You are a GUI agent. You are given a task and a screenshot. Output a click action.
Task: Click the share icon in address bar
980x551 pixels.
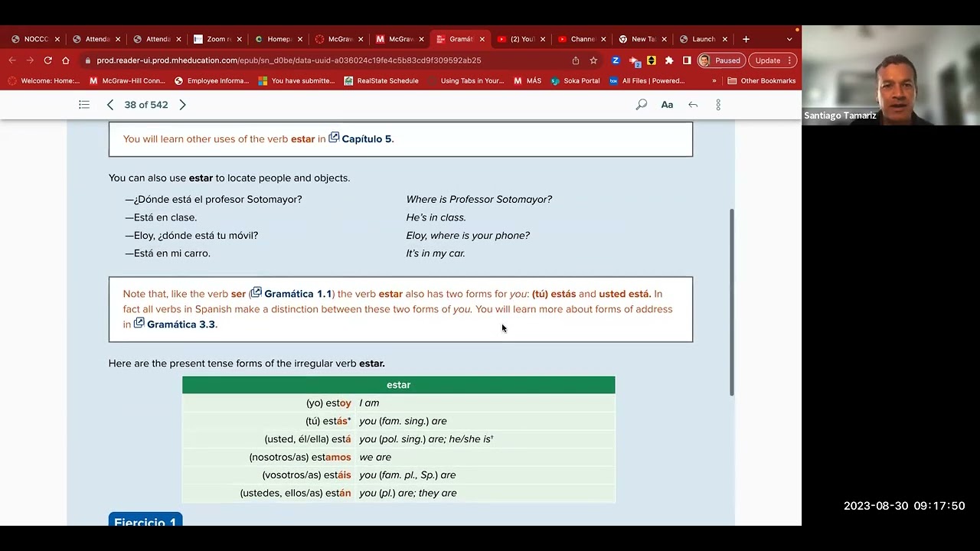[576, 60]
